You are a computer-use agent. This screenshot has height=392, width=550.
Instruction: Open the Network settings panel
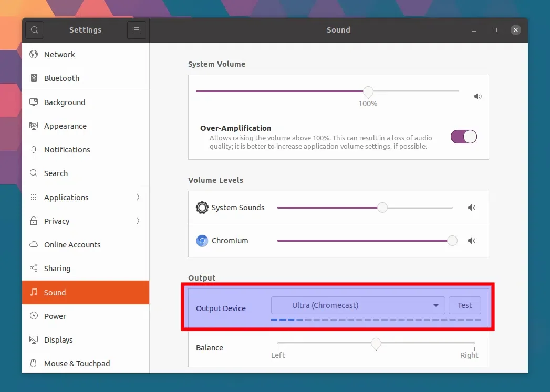pyautogui.click(x=86, y=55)
